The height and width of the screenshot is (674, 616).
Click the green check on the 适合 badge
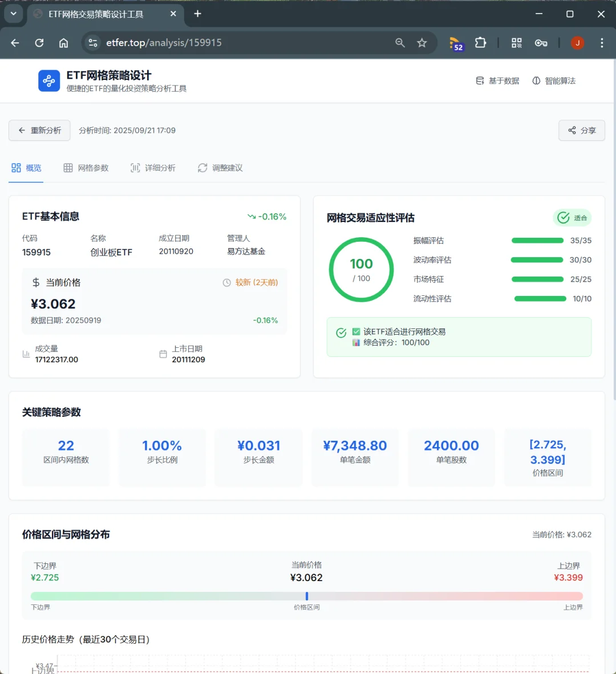564,217
